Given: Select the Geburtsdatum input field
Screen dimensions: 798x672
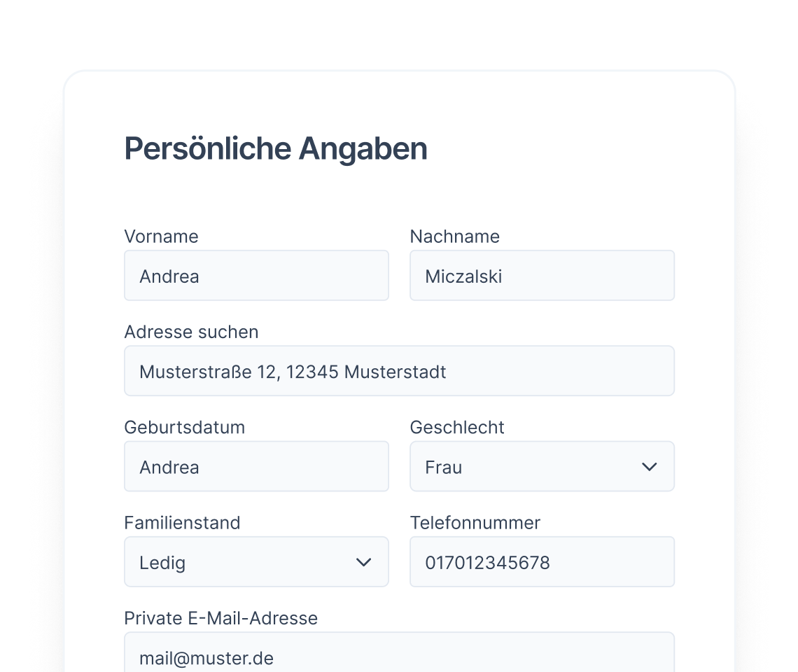Looking at the screenshot, I should tap(256, 466).
